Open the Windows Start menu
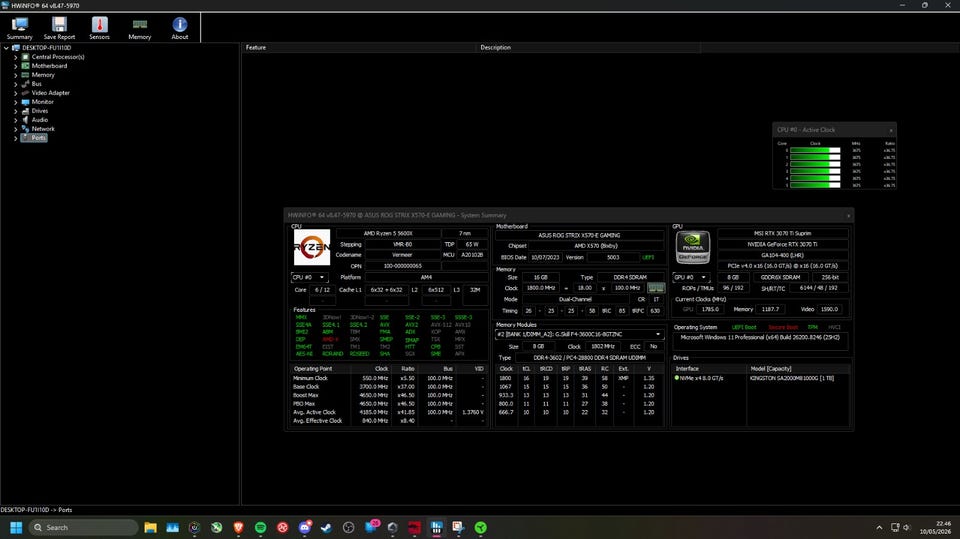This screenshot has height=539, width=960. point(17,527)
